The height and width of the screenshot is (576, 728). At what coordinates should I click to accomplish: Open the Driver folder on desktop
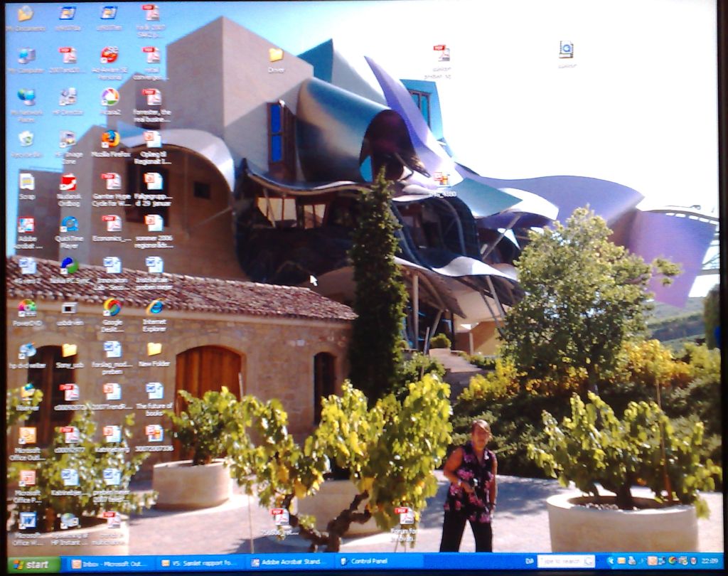[x=276, y=55]
